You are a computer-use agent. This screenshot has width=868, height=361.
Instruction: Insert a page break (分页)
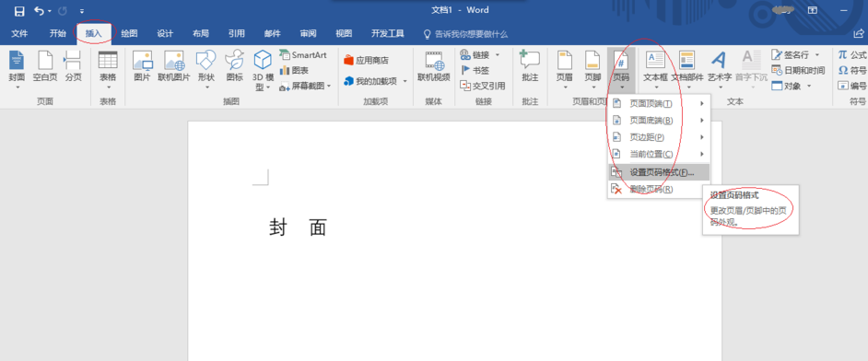[x=73, y=66]
